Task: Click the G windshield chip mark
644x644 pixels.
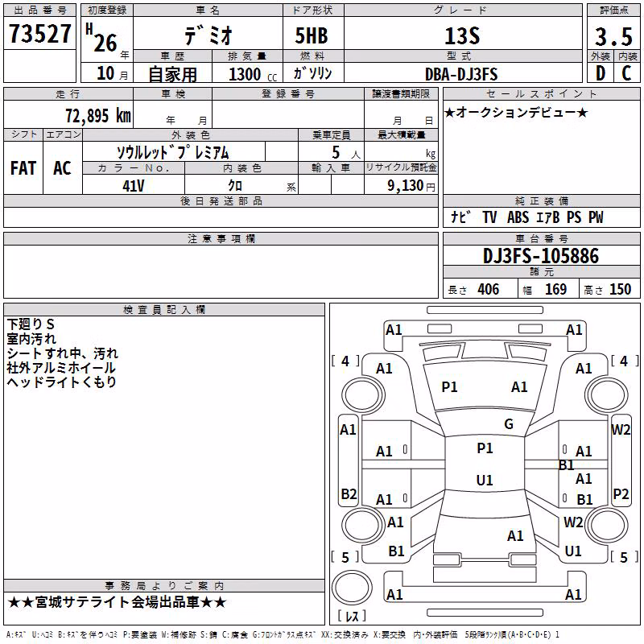Action: point(509,424)
